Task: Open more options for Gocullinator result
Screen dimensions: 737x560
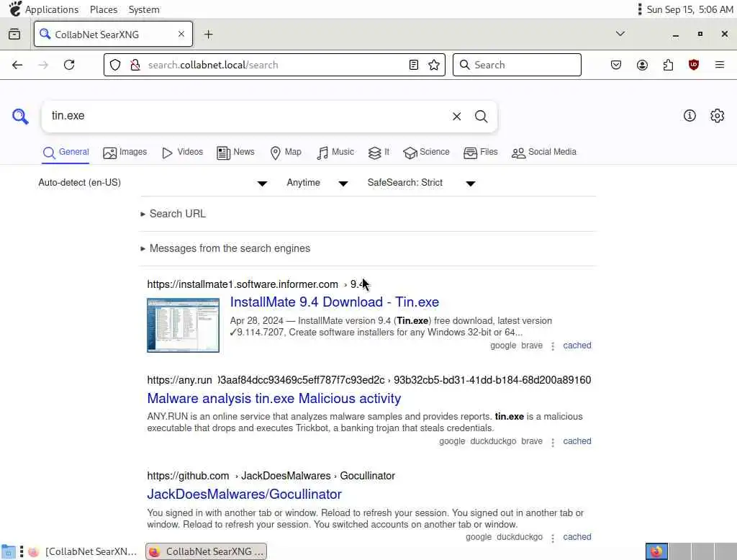Action: click(x=553, y=538)
